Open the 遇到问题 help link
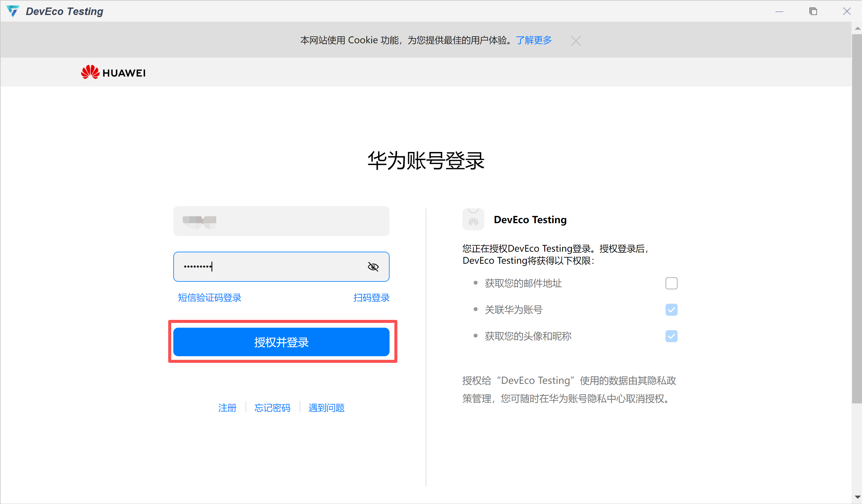This screenshot has height=504, width=862. (x=326, y=408)
